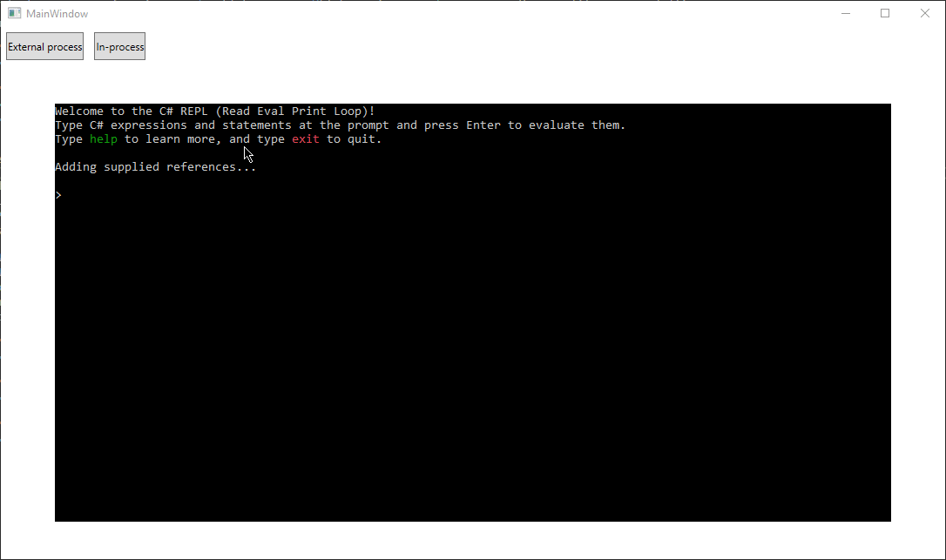The image size is (946, 560).
Task: Maximize the MainWindow window
Action: 884,13
